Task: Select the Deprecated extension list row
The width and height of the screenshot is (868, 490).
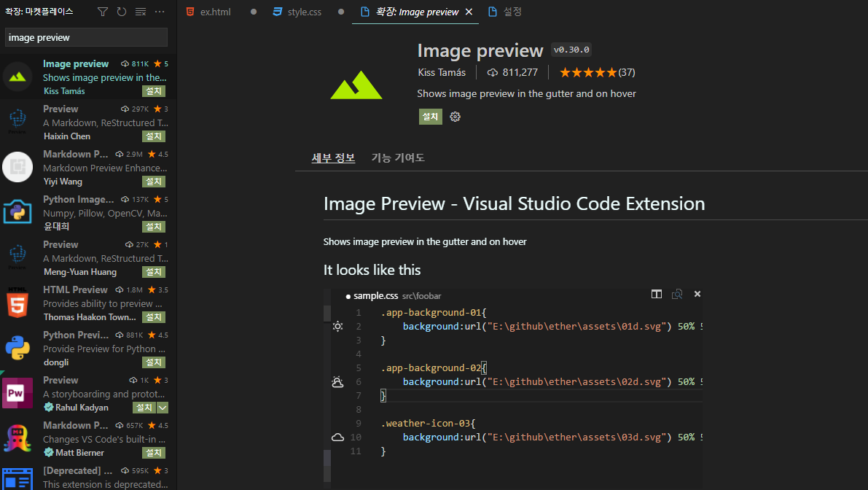Action: pos(89,477)
